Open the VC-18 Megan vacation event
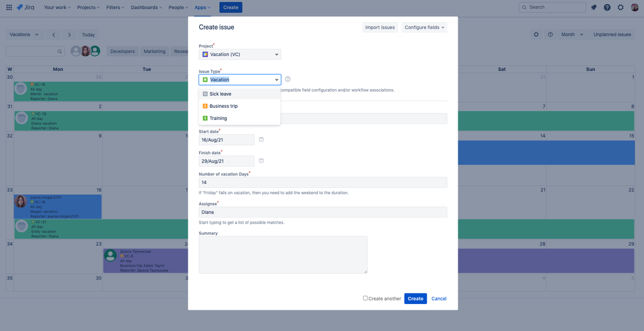The width and height of the screenshot is (644, 331). point(57,206)
